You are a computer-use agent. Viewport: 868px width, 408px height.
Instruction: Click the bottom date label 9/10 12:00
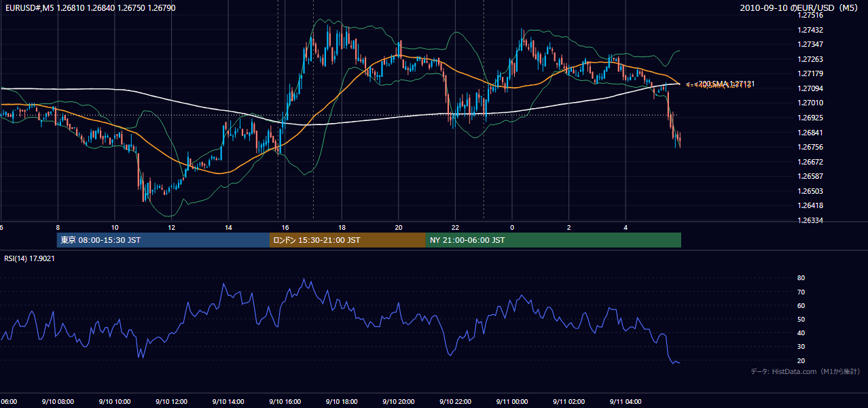(171, 402)
